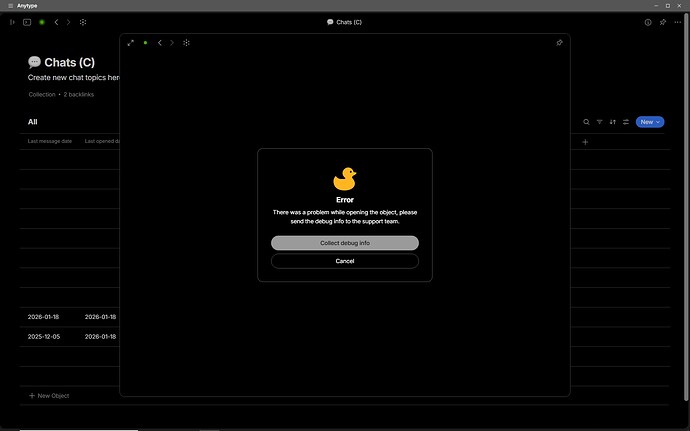Open the collection filter icon
690x431 pixels.
pyautogui.click(x=599, y=122)
